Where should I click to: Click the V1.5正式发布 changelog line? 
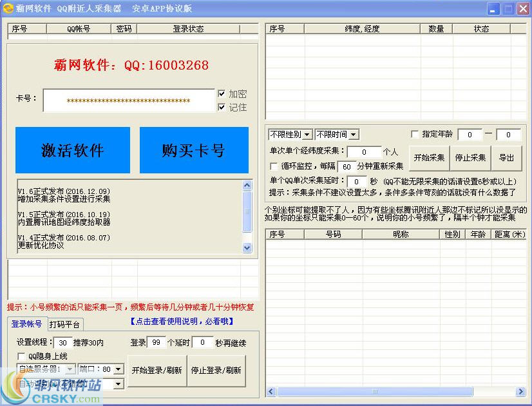point(64,215)
